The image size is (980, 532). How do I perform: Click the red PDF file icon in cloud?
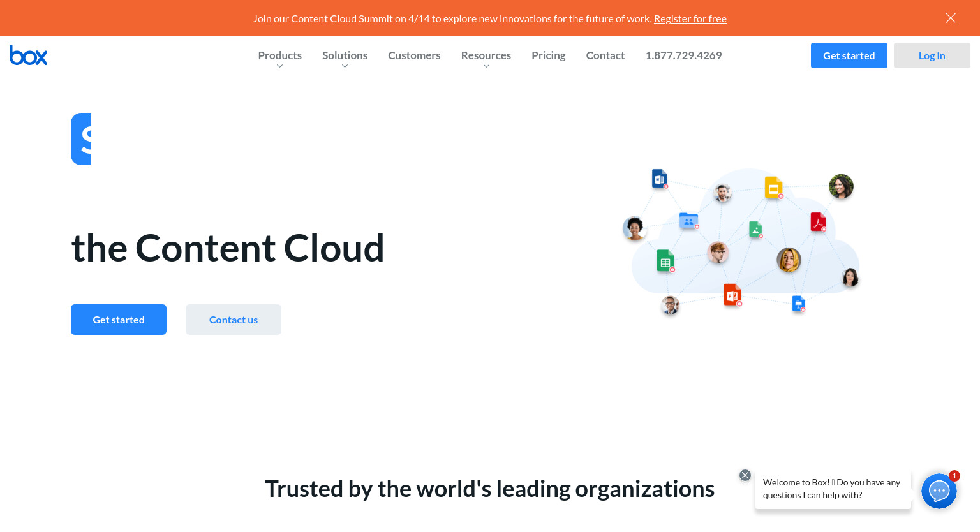tap(819, 222)
